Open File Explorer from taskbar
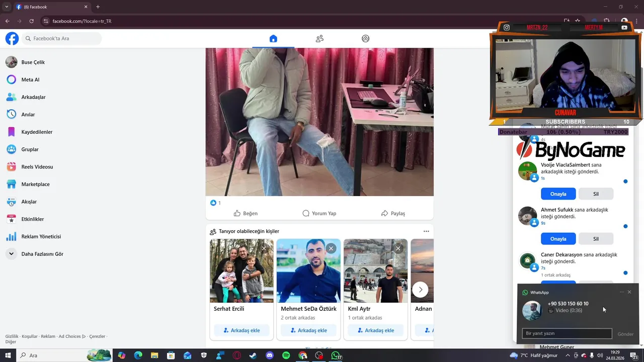Image resolution: width=644 pixels, height=362 pixels. pos(154,355)
